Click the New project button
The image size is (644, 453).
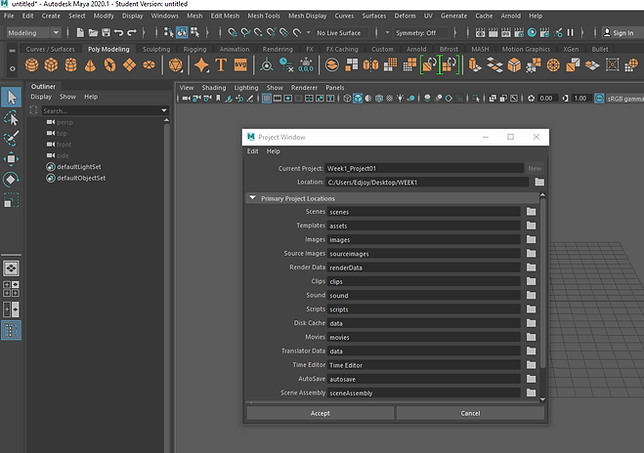tap(535, 168)
